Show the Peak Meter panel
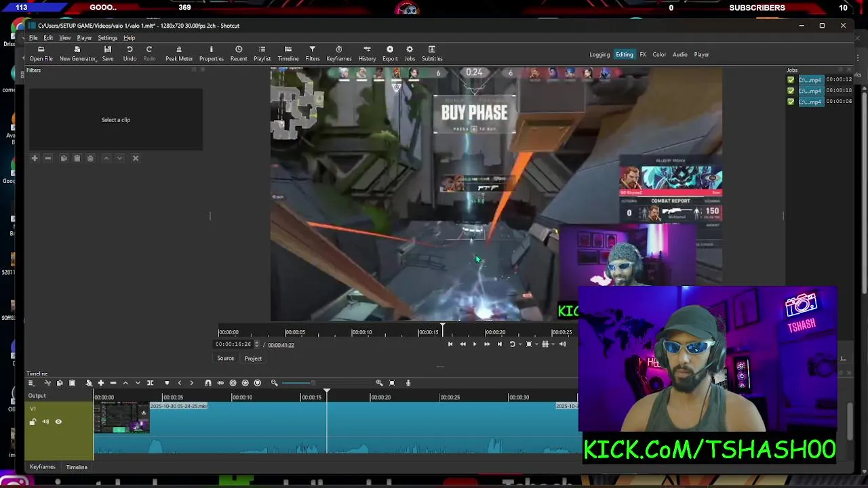 (x=179, y=54)
